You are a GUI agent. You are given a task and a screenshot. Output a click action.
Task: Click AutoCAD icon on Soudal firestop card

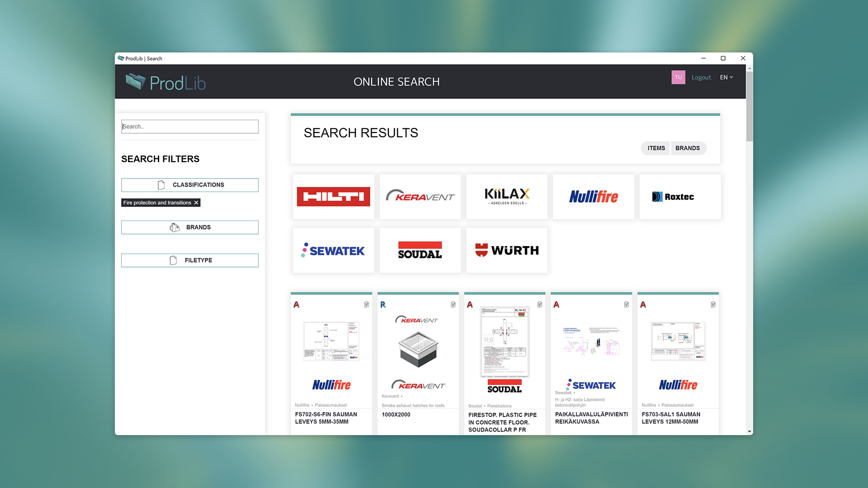coord(470,305)
